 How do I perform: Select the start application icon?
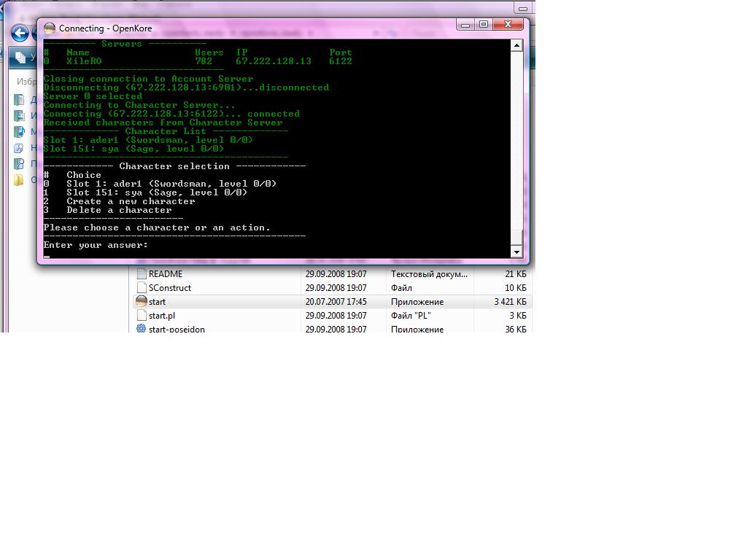[142, 301]
